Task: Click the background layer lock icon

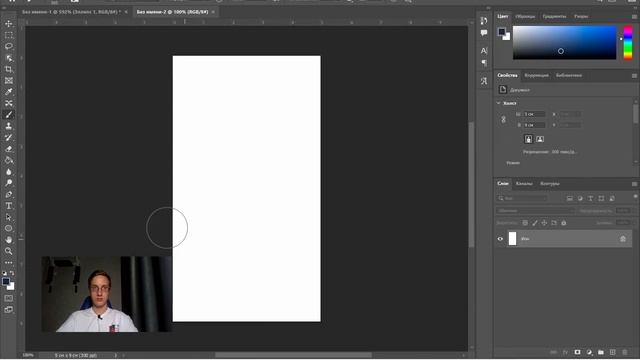Action: coord(623,239)
